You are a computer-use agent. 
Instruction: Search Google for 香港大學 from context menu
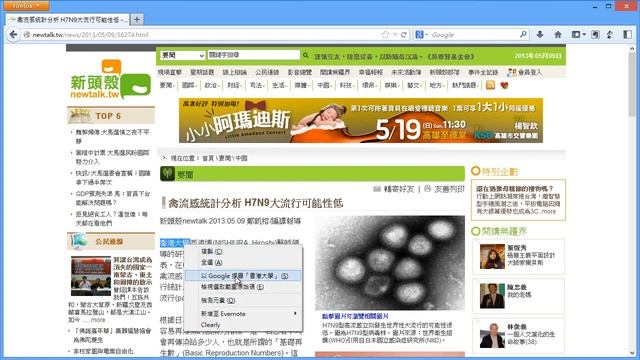[243, 276]
